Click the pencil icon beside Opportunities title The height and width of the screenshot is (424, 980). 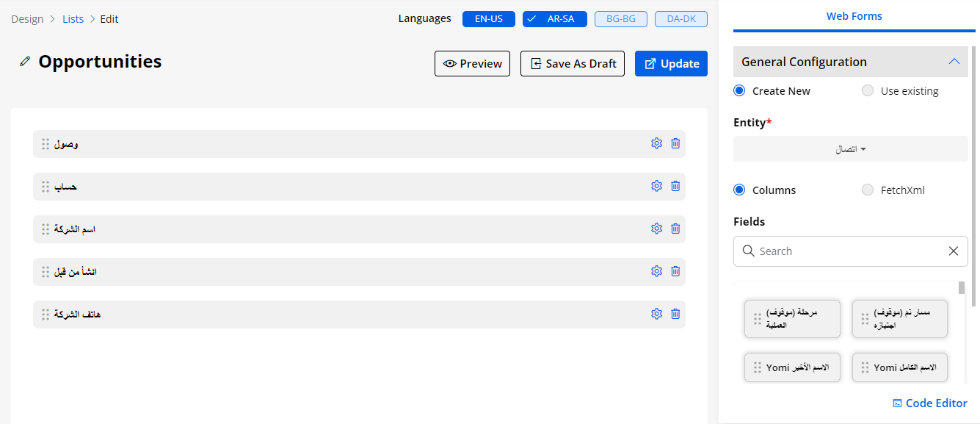(25, 62)
